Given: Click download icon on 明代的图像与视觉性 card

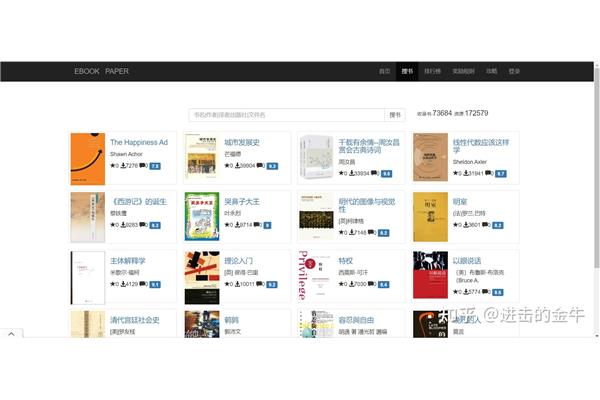Looking at the screenshot, I should pos(352,232).
